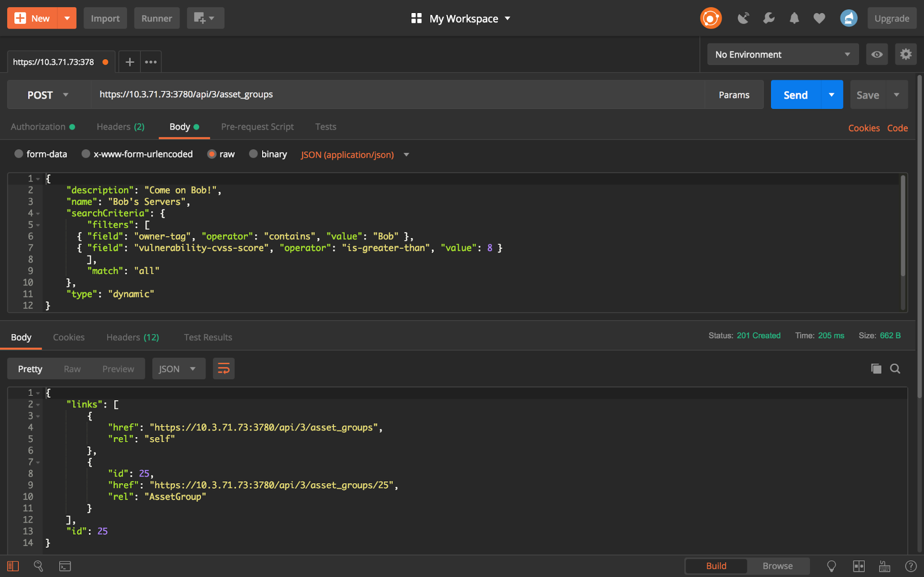Open settings via the wrench icon
Image resolution: width=924 pixels, height=577 pixels.
pyautogui.click(x=769, y=18)
